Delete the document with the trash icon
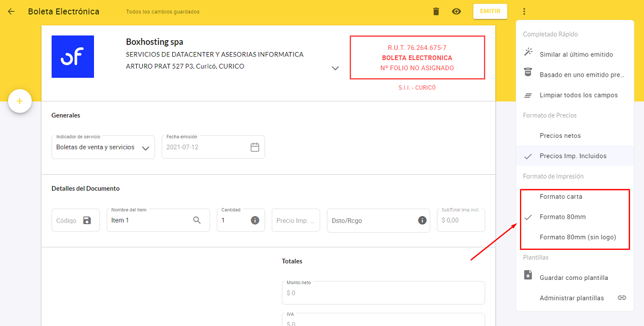The width and height of the screenshot is (644, 326). 436,11
